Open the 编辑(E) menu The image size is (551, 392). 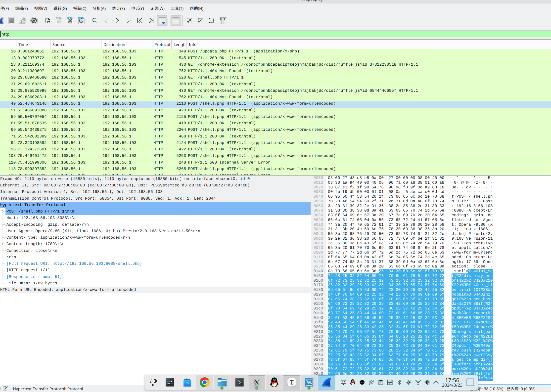tap(21, 8)
